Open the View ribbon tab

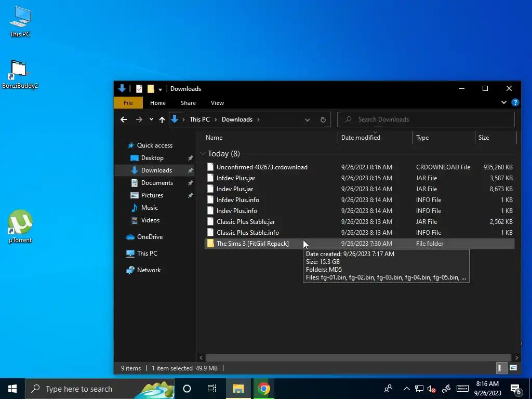[x=217, y=103]
